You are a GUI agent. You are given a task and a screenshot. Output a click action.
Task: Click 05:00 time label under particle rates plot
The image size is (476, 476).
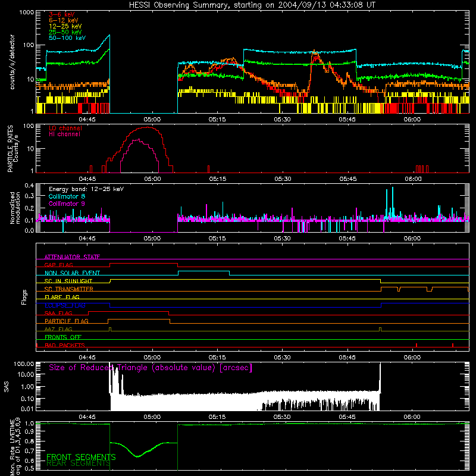[152, 179]
